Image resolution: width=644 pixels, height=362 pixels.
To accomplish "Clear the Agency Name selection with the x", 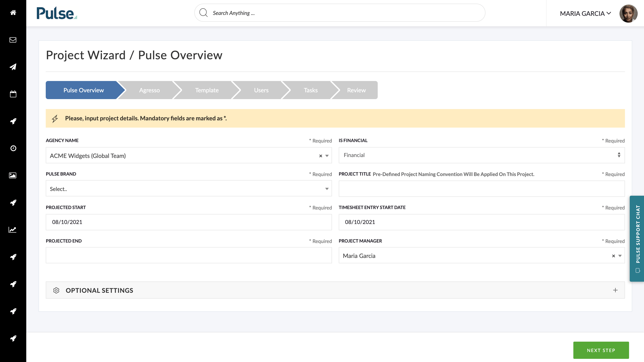I will pyautogui.click(x=320, y=156).
